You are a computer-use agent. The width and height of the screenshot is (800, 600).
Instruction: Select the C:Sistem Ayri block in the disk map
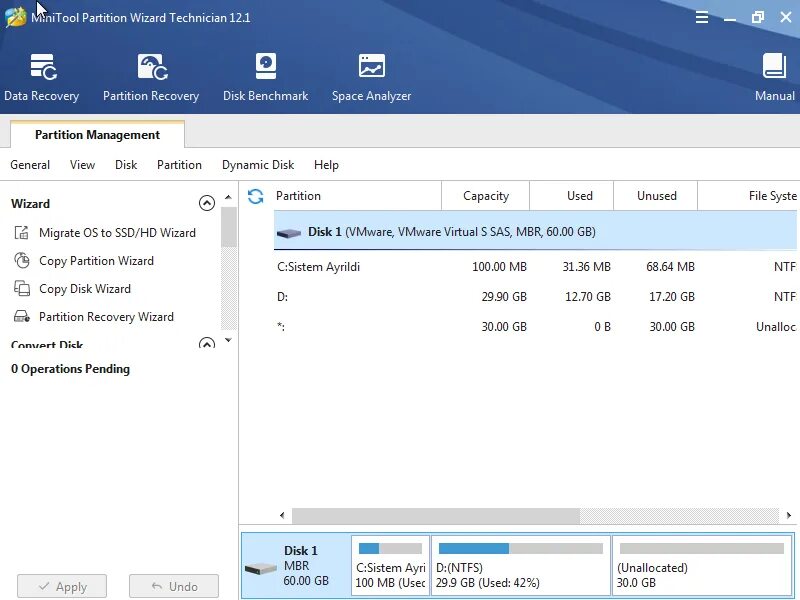tap(390, 565)
